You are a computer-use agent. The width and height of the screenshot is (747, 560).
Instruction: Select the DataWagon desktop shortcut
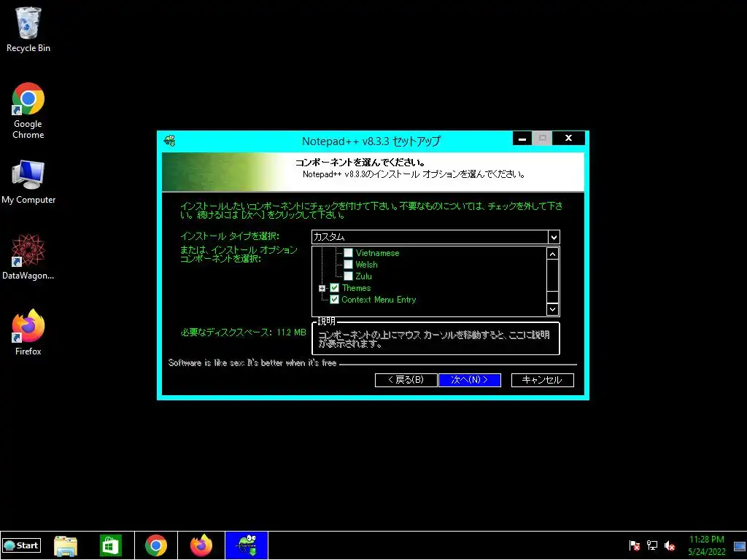28,257
